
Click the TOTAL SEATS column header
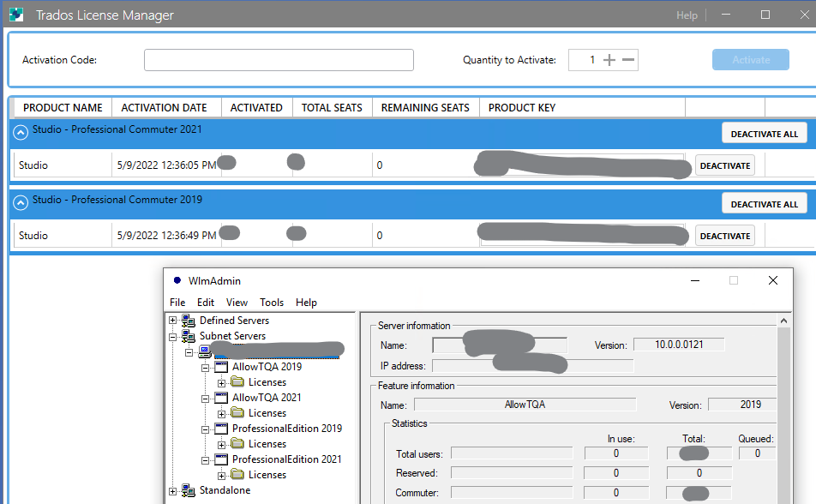pos(332,108)
